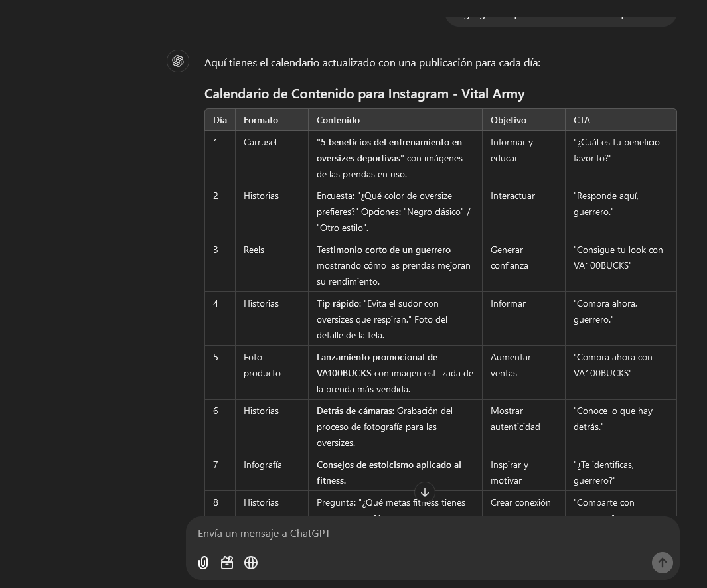Click the "Carrusel" format cell
Screen dimensions: 707x588
(x=260, y=142)
